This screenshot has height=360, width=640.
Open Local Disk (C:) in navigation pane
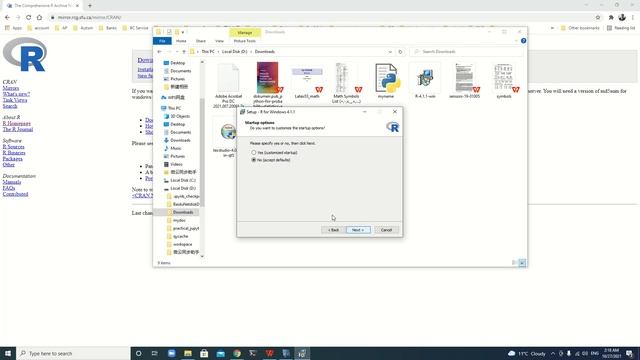point(182,180)
